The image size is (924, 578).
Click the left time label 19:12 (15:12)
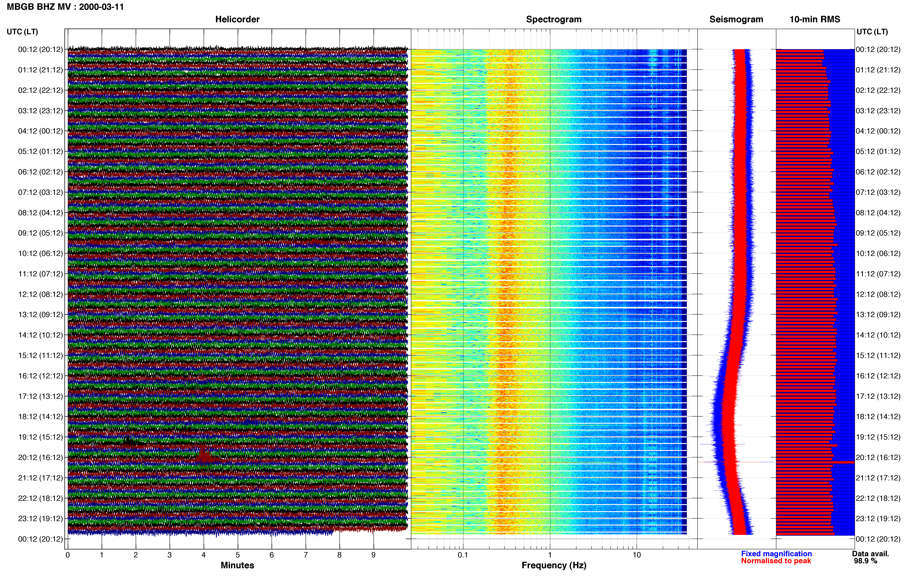(x=41, y=437)
